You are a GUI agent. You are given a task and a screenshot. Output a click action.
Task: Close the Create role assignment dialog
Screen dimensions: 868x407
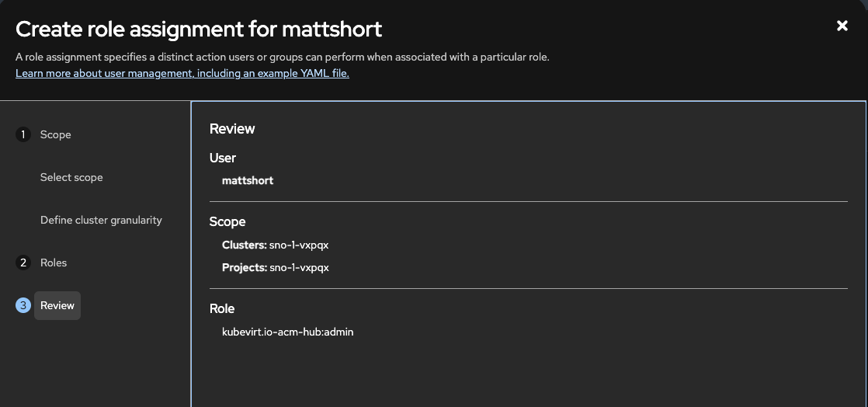[x=842, y=26]
